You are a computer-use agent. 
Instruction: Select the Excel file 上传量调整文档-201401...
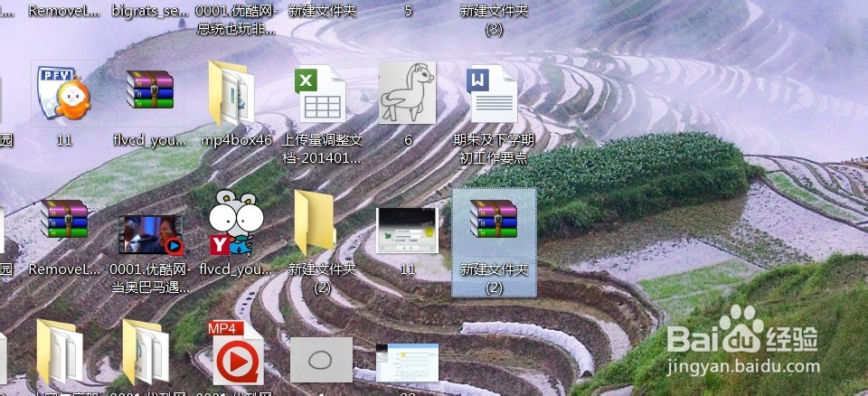point(320,95)
